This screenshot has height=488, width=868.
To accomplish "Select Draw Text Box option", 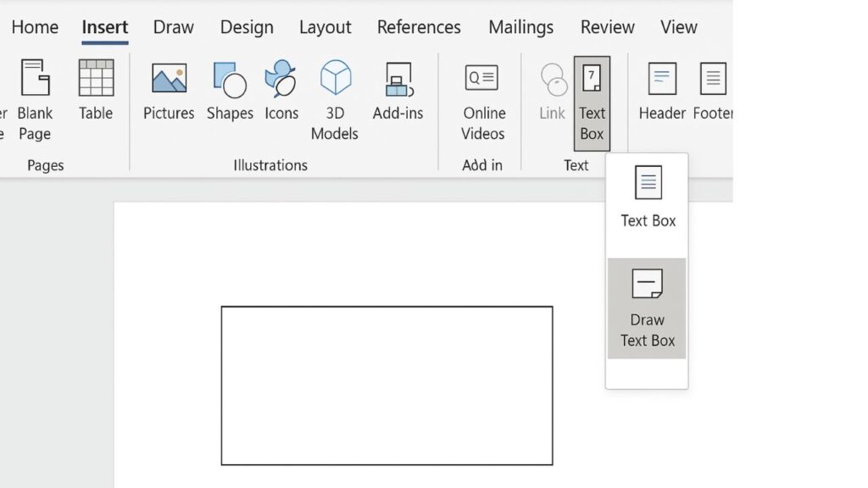I will [648, 308].
